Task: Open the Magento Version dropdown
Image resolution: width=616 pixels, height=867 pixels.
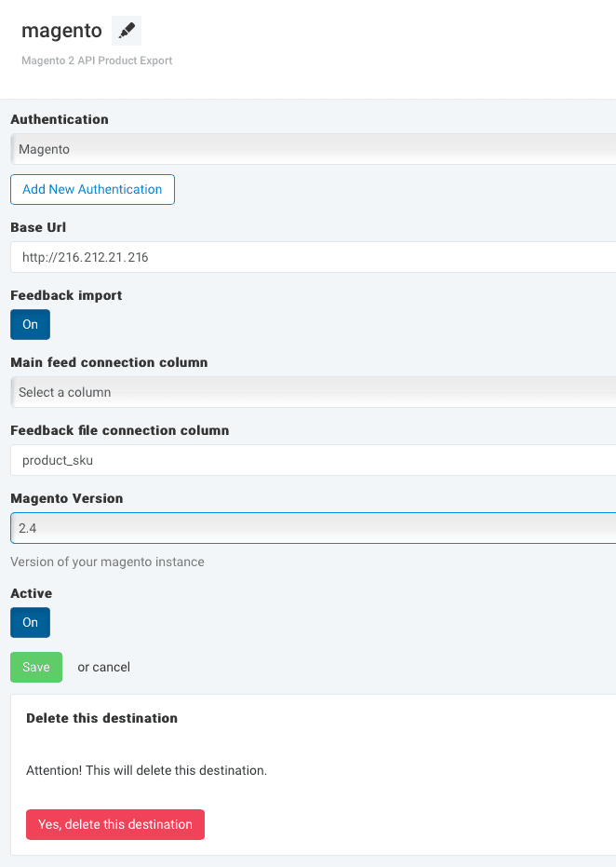Action: coord(313,528)
